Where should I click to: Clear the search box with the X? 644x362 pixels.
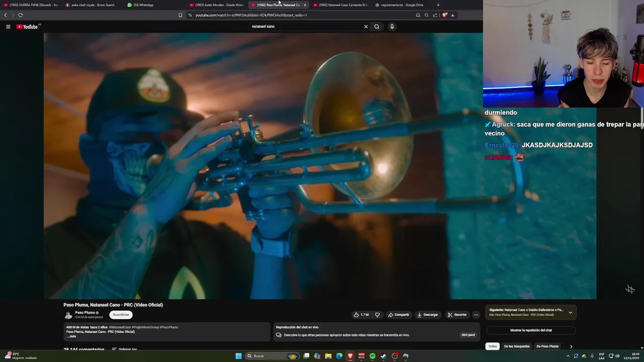pos(366,27)
